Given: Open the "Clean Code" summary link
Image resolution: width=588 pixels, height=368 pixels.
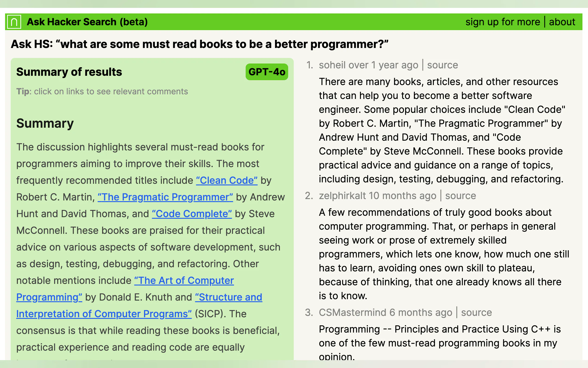Looking at the screenshot, I should click(227, 181).
